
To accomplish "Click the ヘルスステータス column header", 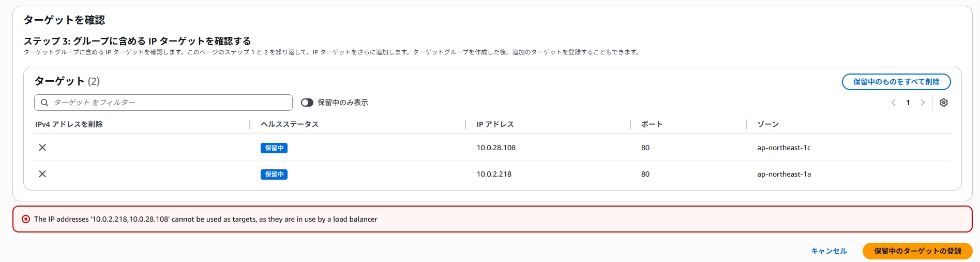I will click(x=290, y=124).
